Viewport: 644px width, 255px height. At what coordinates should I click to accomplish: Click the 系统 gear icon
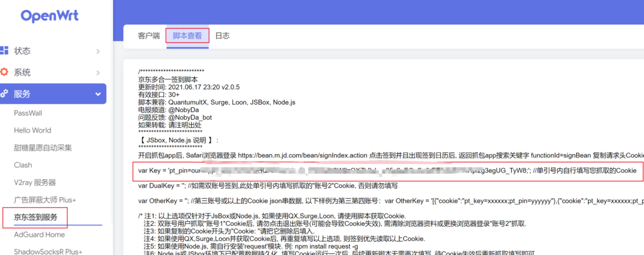click(x=4, y=72)
